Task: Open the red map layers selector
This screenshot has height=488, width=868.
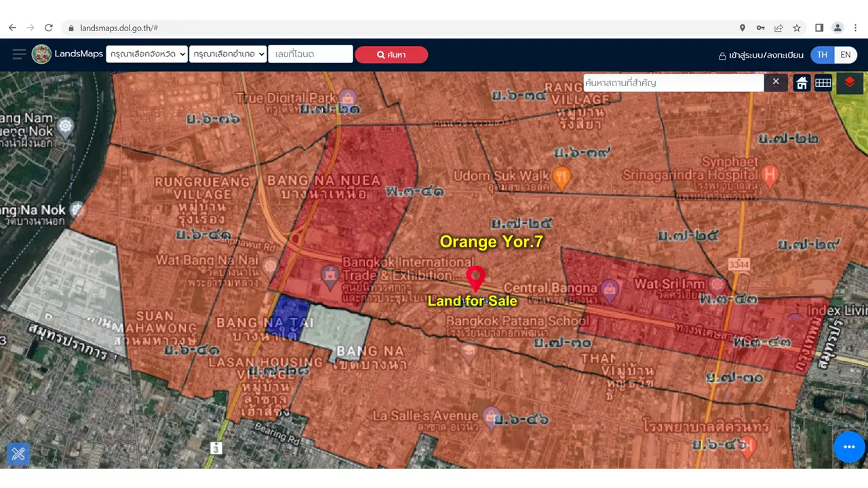Action: [x=850, y=83]
